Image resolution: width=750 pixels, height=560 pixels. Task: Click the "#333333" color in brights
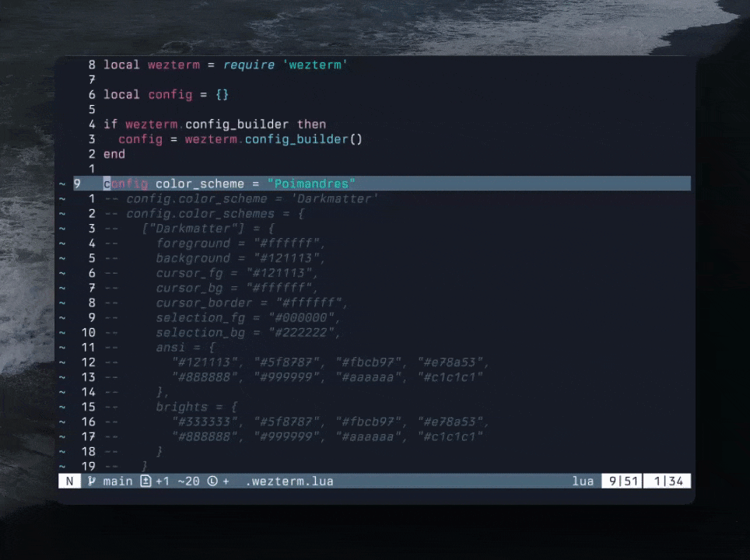point(205,422)
